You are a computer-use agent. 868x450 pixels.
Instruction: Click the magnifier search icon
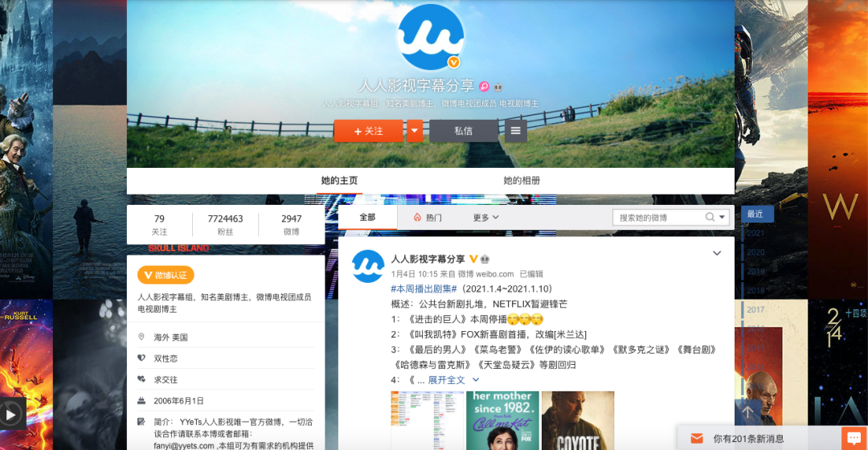710,217
